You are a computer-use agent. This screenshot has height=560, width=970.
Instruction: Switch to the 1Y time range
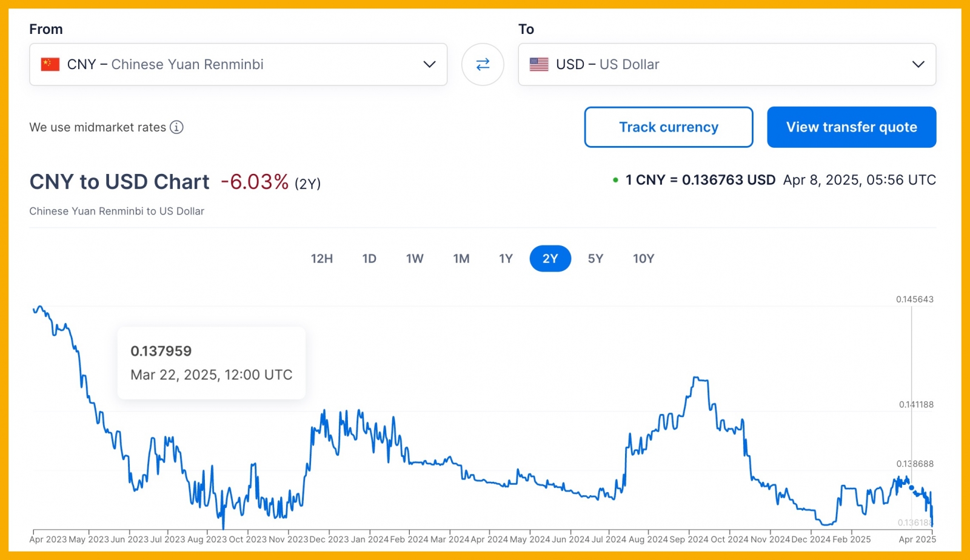[x=506, y=259]
